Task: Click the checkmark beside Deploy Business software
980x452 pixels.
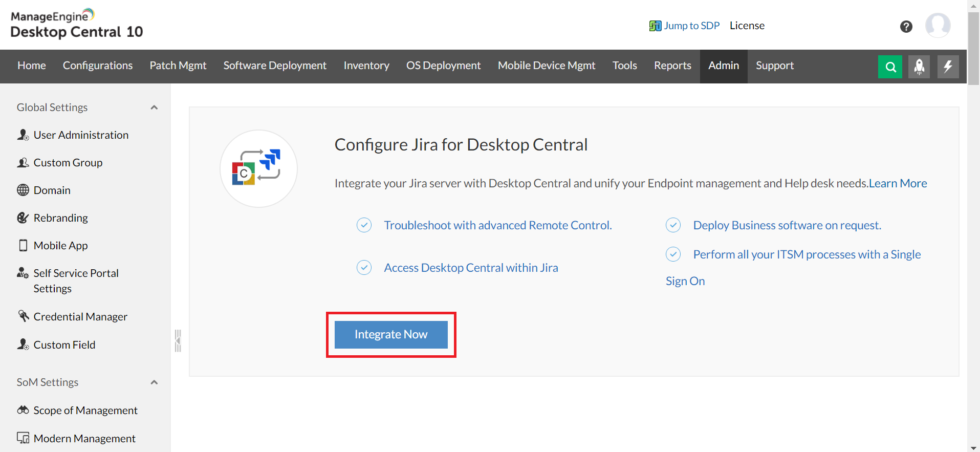Action: click(x=673, y=225)
